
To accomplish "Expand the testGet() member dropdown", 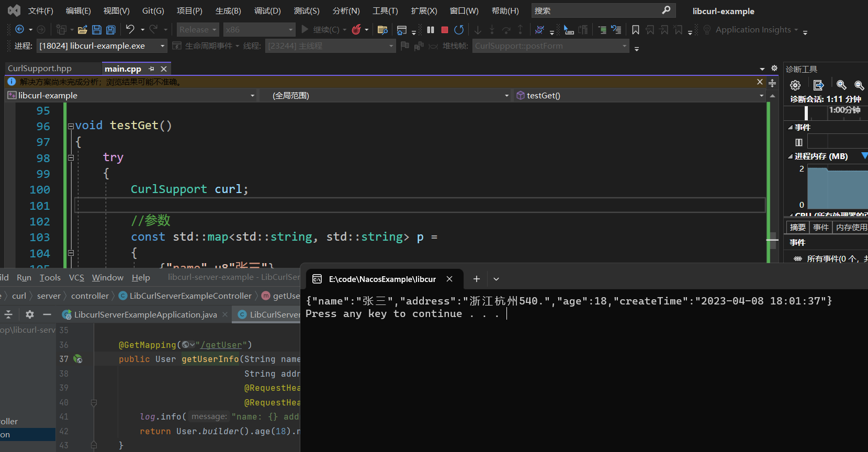I will click(x=761, y=96).
